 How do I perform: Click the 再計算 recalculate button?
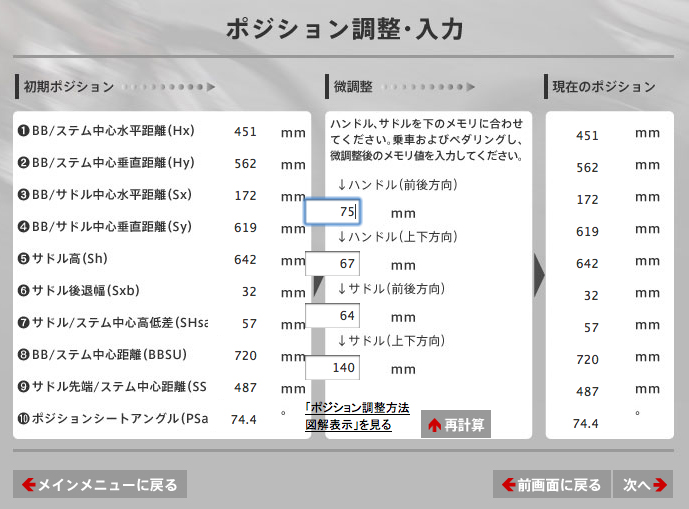(x=456, y=424)
